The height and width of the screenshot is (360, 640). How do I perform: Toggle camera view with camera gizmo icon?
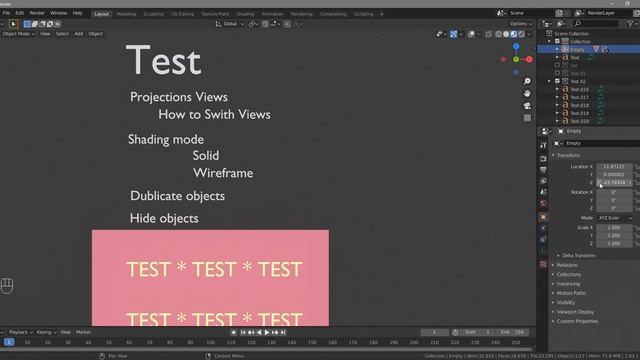tap(527, 106)
